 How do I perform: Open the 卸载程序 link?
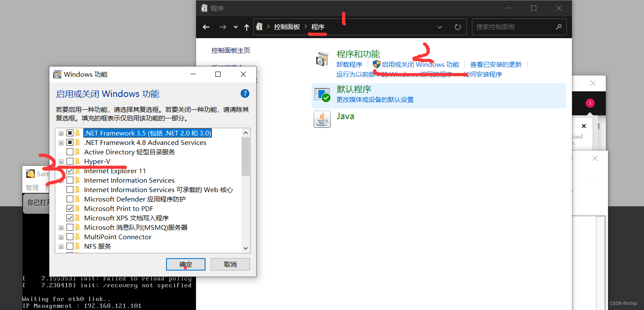pyautogui.click(x=349, y=64)
